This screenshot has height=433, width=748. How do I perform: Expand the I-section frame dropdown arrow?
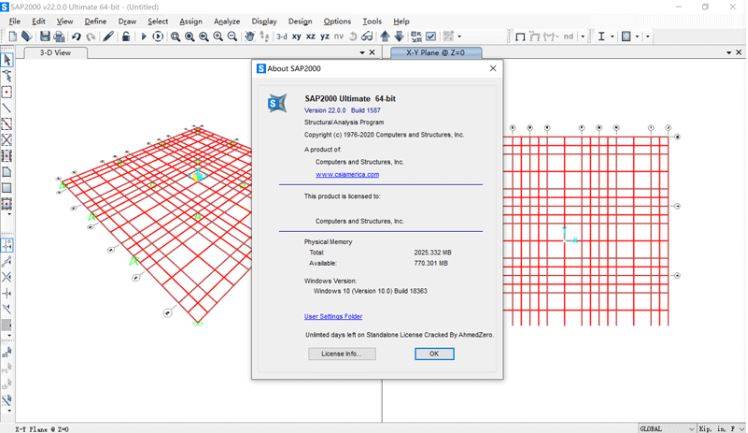[x=613, y=36]
